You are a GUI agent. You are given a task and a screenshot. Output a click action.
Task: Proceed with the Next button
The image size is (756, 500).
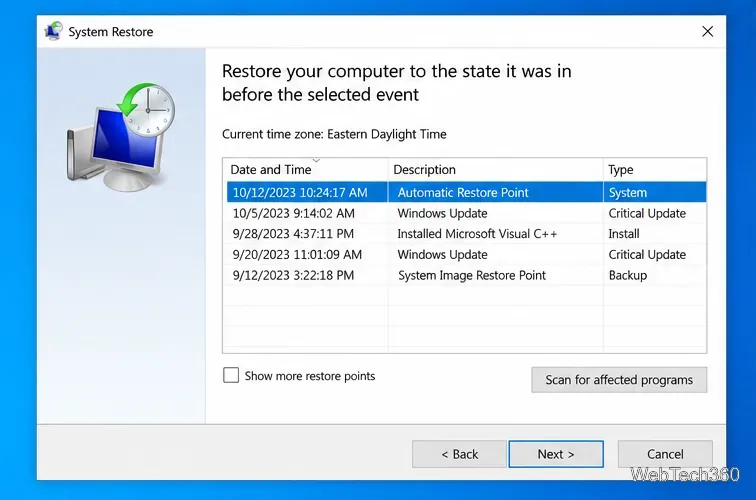pyautogui.click(x=556, y=454)
